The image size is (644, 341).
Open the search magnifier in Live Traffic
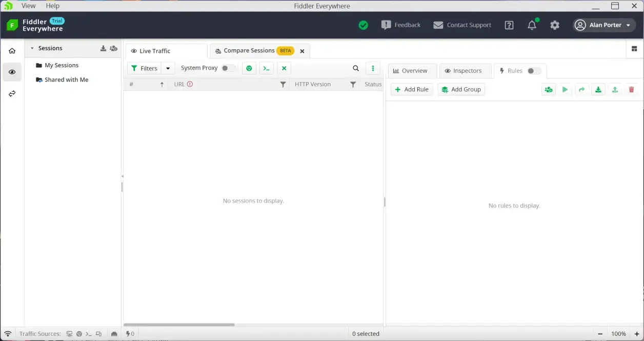(356, 68)
